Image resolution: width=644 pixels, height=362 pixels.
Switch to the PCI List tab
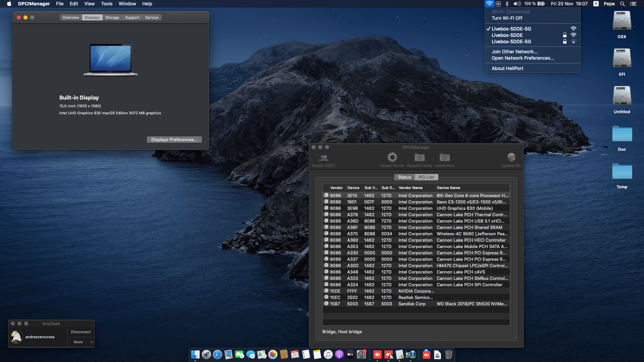click(426, 177)
